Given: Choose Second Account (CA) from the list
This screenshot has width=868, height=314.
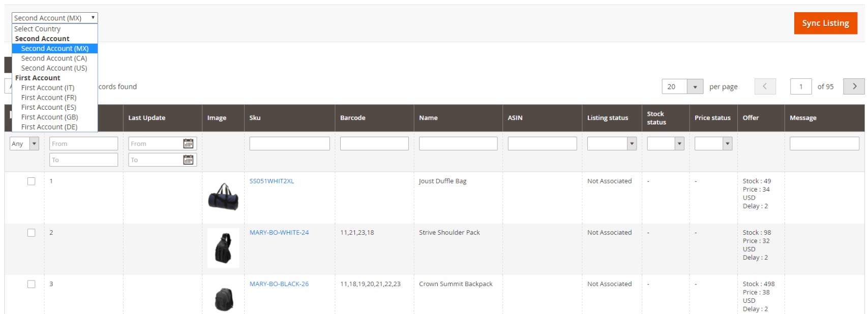Looking at the screenshot, I should click(54, 58).
